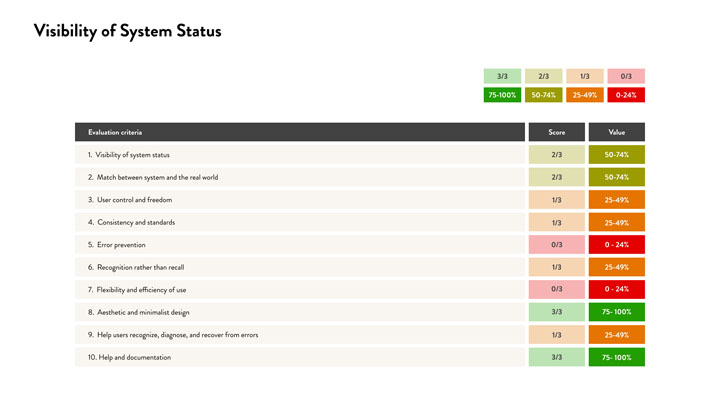Click the 3/3 light green legend swatch

tap(502, 76)
